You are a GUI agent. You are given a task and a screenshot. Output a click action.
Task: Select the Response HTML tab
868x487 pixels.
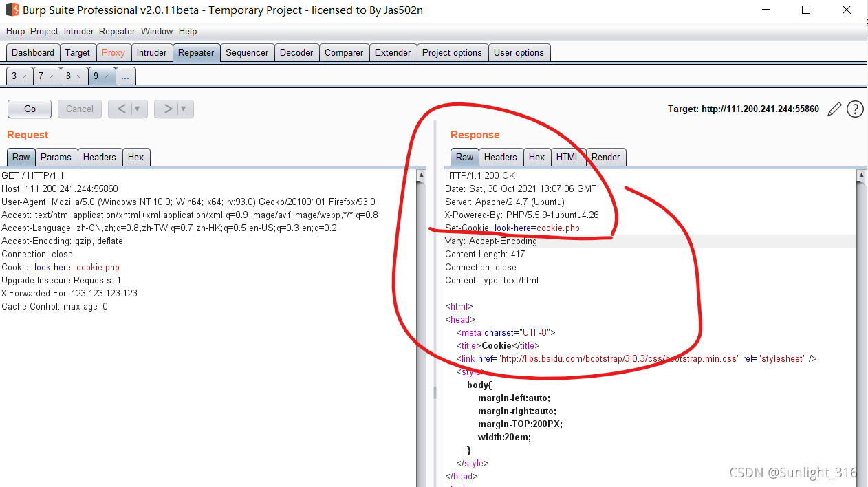[568, 157]
